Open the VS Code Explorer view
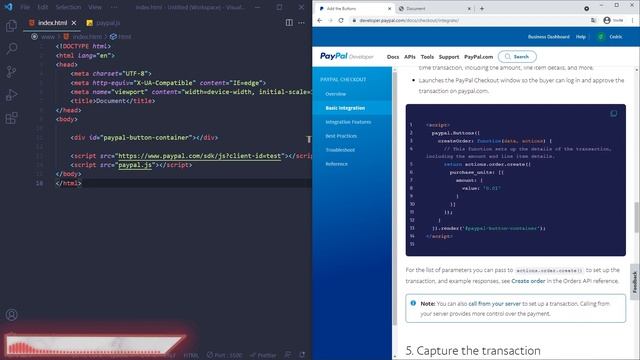The height and width of the screenshot is (360, 640). (11, 26)
